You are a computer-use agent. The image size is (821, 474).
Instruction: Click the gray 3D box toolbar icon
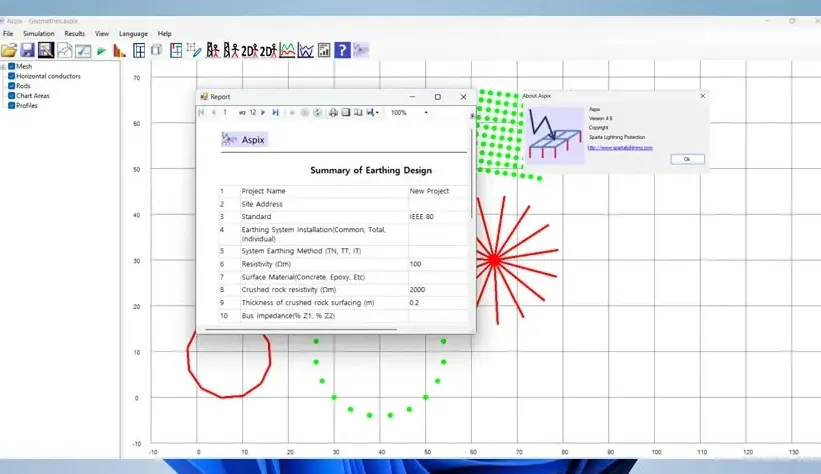point(157,50)
